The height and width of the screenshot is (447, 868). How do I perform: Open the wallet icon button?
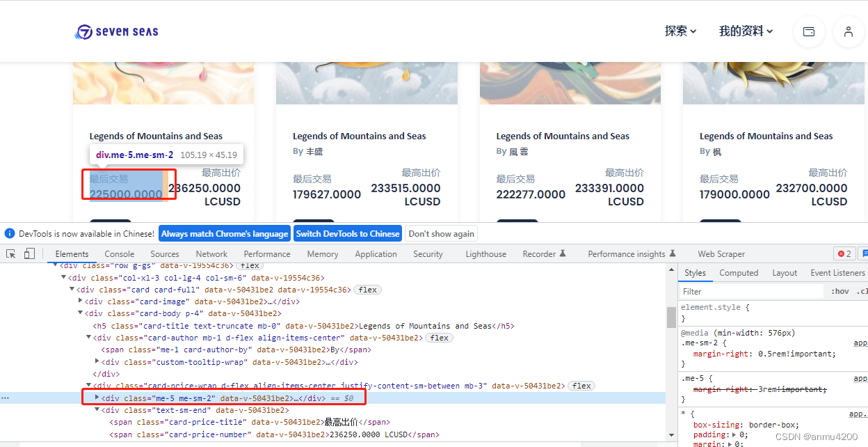coord(809,31)
